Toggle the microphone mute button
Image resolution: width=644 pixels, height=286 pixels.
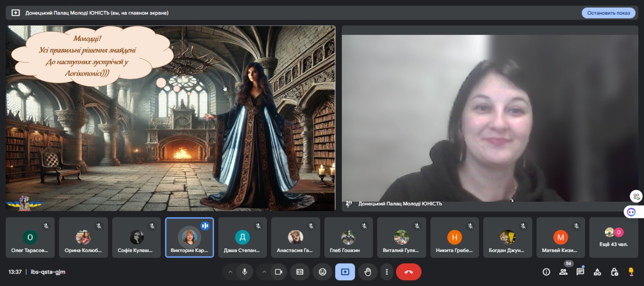pos(244,272)
